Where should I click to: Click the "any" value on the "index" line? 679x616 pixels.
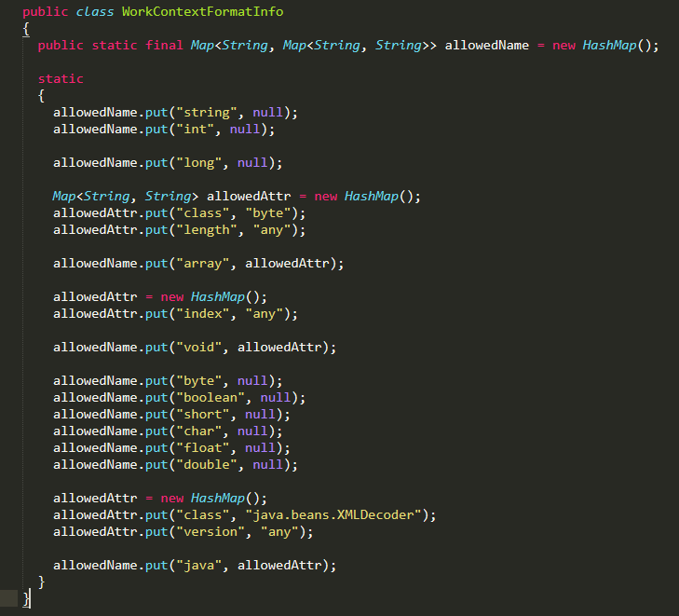pos(265,314)
